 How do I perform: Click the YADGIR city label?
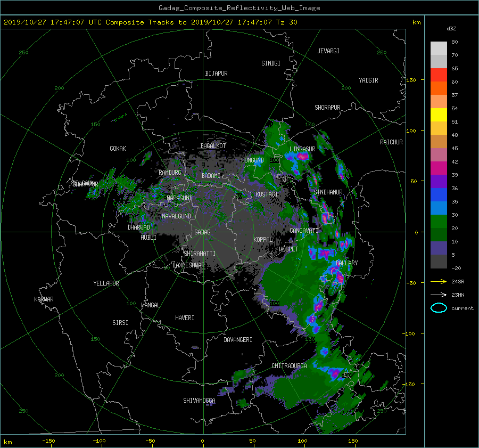coord(368,80)
